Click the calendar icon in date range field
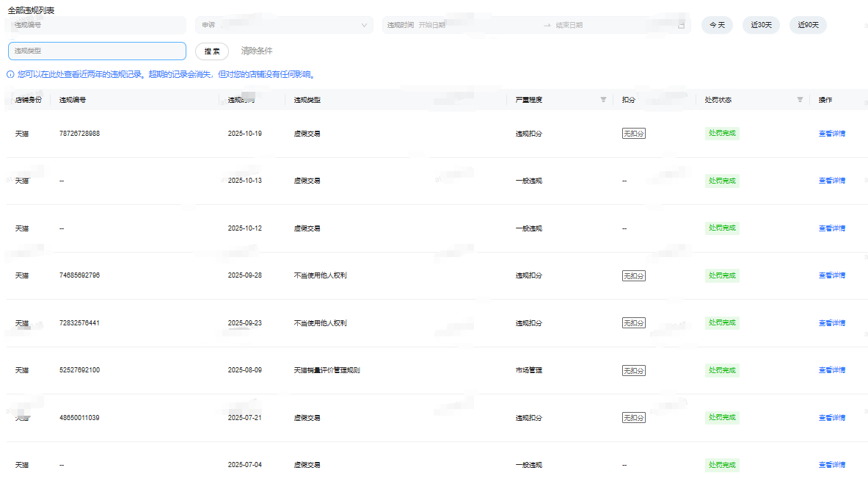Image resolution: width=868 pixels, height=484 pixels. pos(681,25)
